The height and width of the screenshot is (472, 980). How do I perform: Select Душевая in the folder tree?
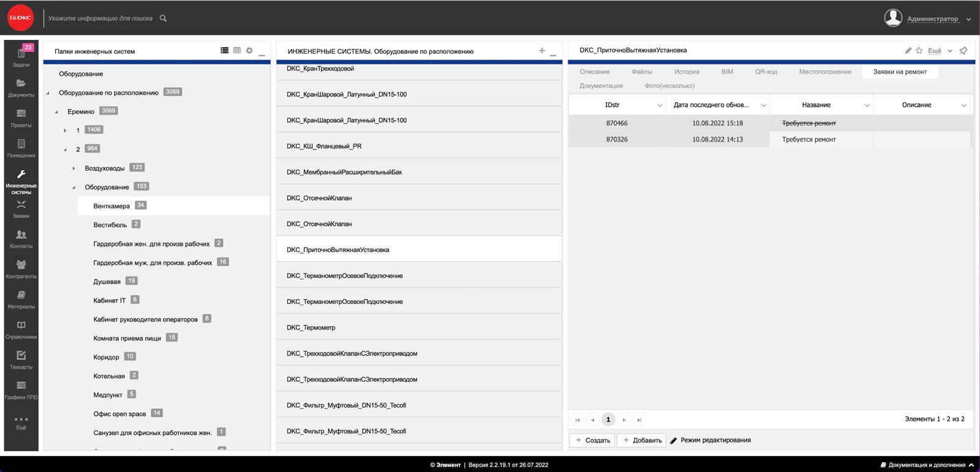tap(107, 281)
